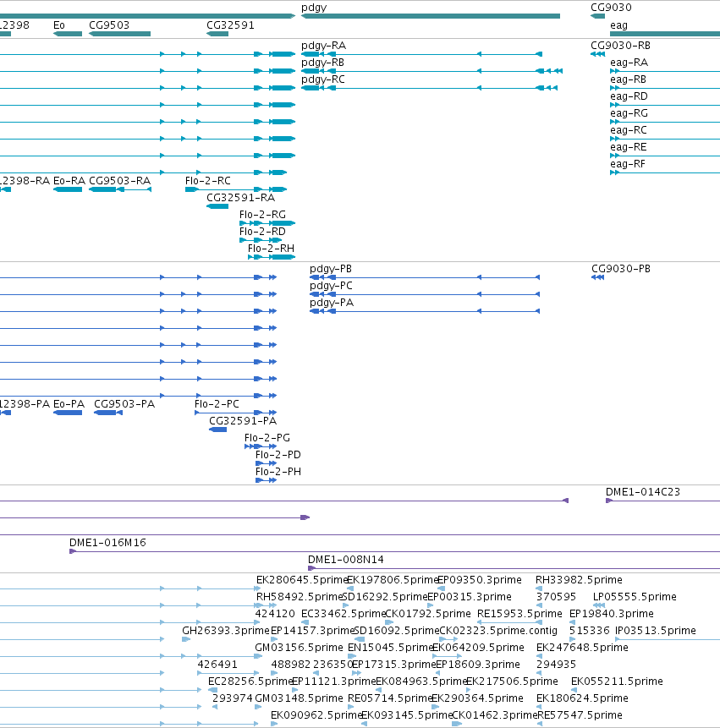Select the Flo-2-RH transcript label
This screenshot has height=728, width=720.
pyautogui.click(x=271, y=249)
